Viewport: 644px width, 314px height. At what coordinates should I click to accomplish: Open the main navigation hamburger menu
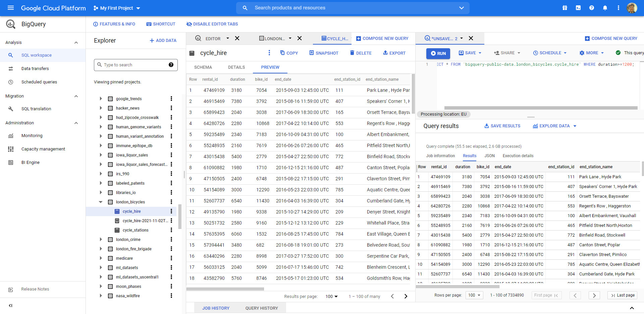(11, 8)
